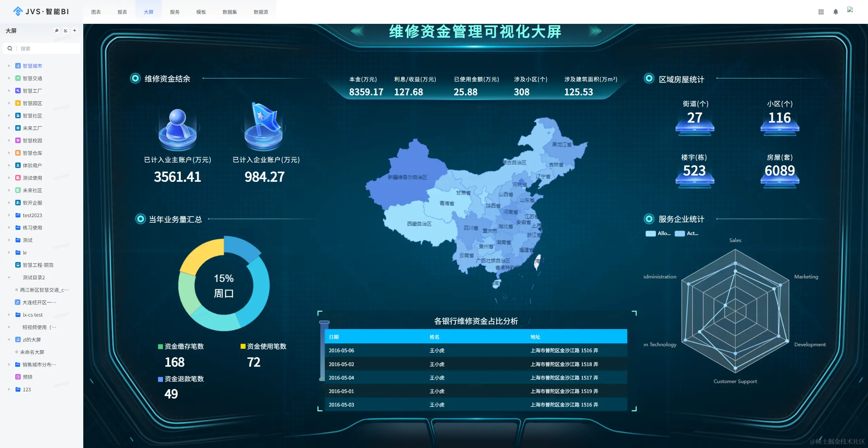Open notifications bell icon

coord(836,12)
